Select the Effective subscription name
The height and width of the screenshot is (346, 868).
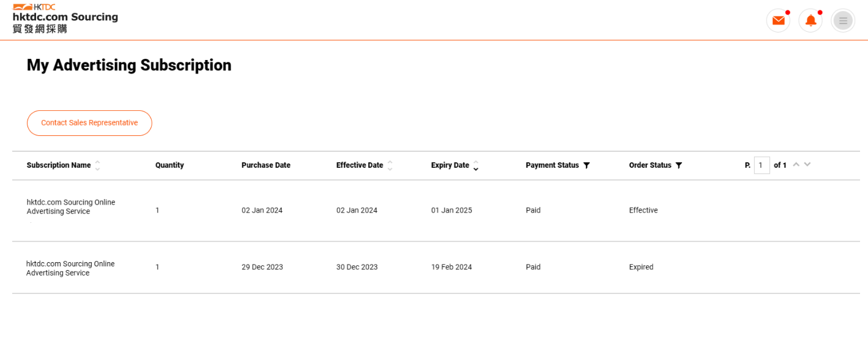[71, 207]
